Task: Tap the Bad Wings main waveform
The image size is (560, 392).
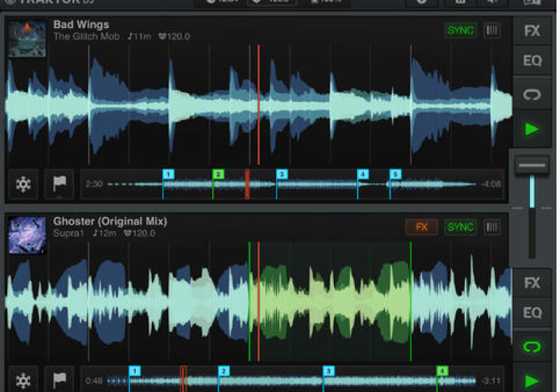Action: pos(258,104)
